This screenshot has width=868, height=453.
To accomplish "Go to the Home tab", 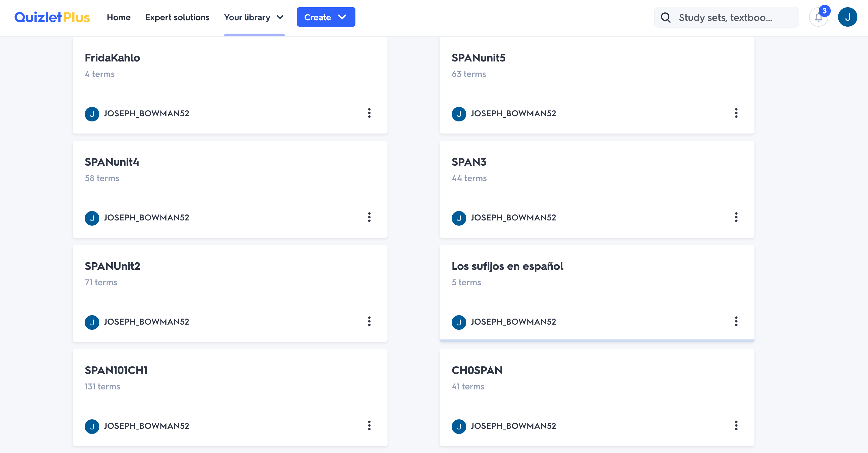I will (x=119, y=17).
